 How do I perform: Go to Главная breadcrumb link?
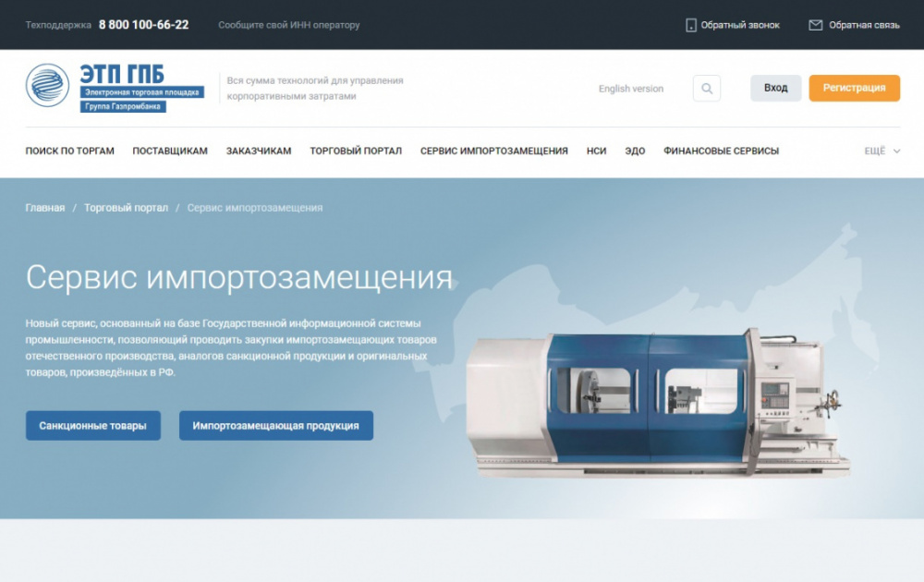(x=45, y=208)
